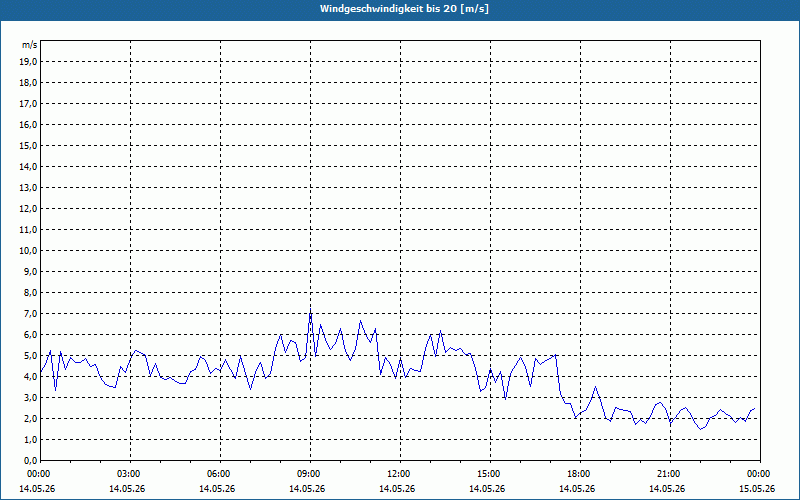
Task: Click the 1,0 y-axis label
Action: pyautogui.click(x=30, y=440)
